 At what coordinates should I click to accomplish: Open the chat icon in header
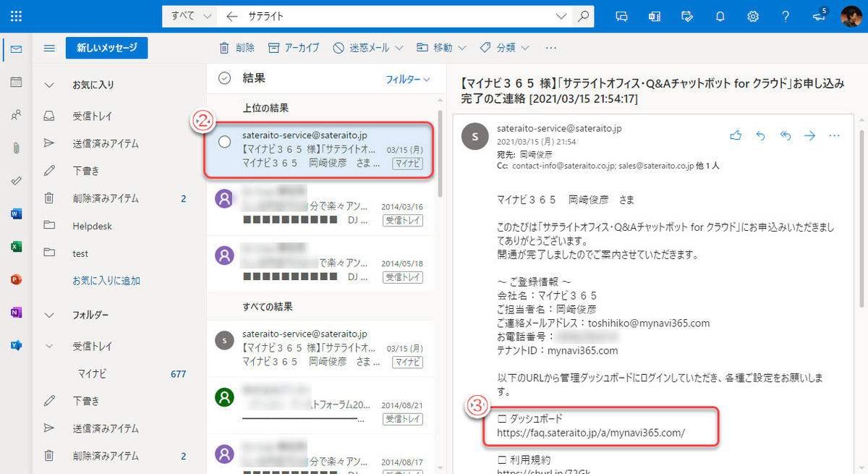point(621,16)
